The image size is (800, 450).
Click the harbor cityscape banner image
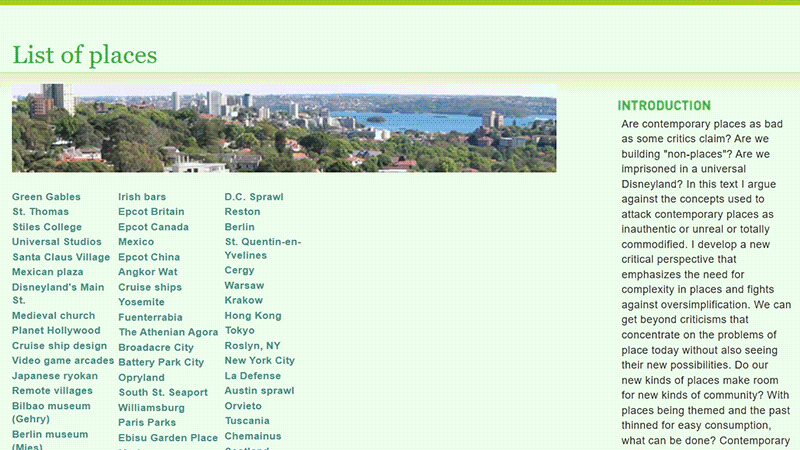pos(284,128)
